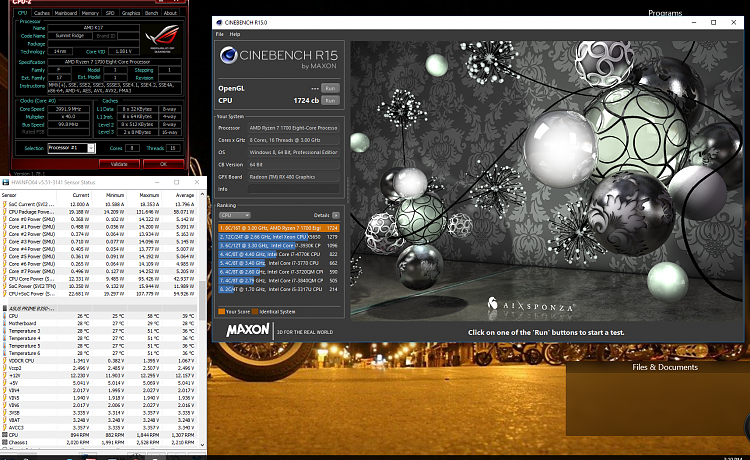Click the Files & Documents label on desktop
The image size is (750, 460).
coord(665,367)
